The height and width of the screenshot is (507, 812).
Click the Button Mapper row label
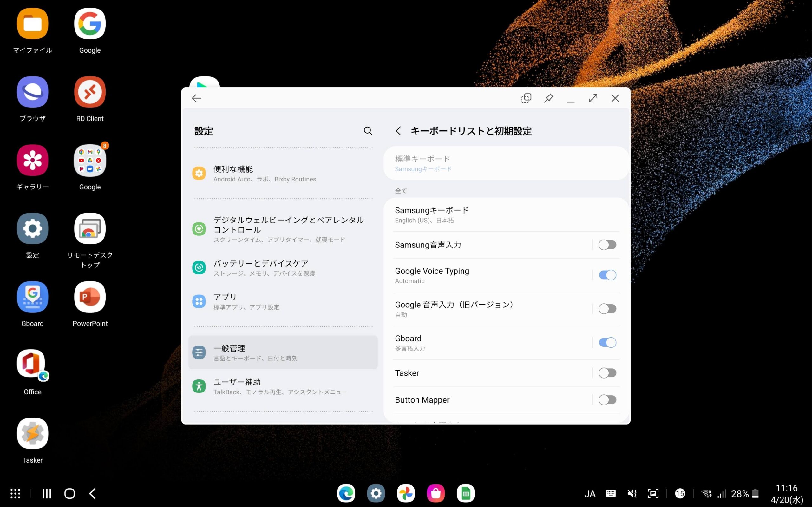pyautogui.click(x=422, y=400)
